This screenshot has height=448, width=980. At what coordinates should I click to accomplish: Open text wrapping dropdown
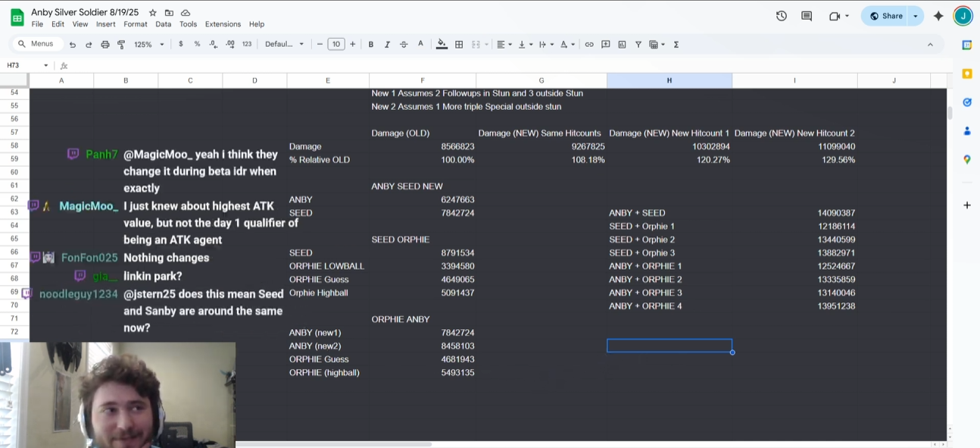click(x=546, y=45)
